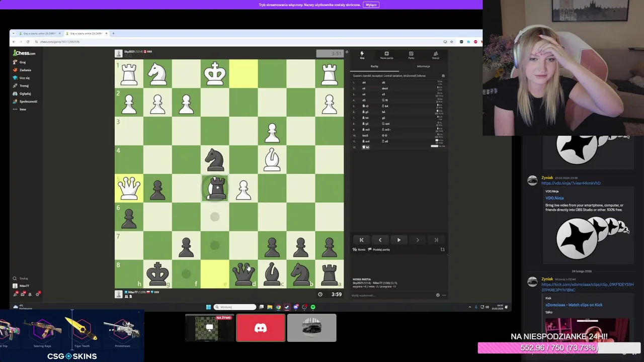
Task: Open Chrome from the taskbar
Action: tap(278, 307)
